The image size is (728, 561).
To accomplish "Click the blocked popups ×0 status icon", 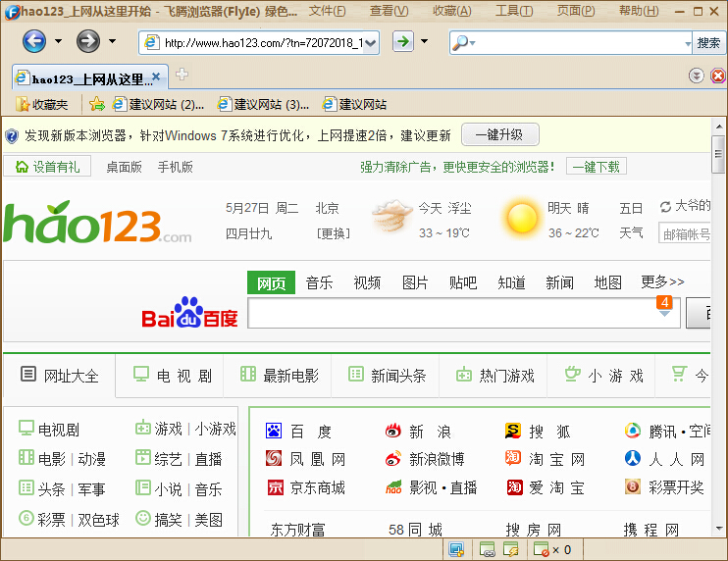I will 551,550.
